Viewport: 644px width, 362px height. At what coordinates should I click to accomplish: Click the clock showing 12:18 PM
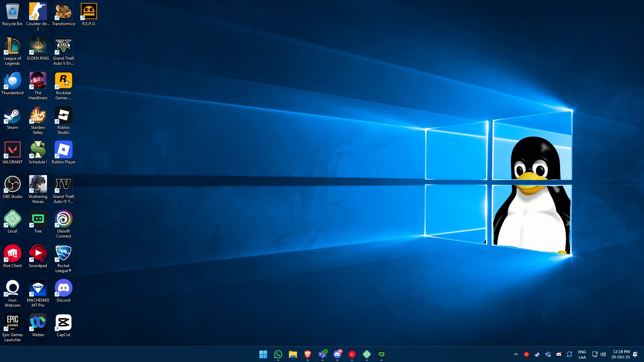(x=621, y=354)
